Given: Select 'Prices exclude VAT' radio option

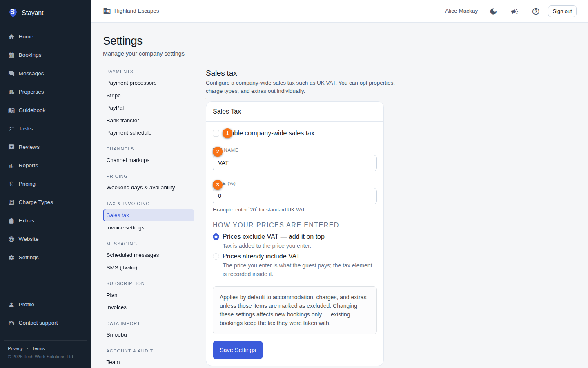Looking at the screenshot, I should (216, 237).
